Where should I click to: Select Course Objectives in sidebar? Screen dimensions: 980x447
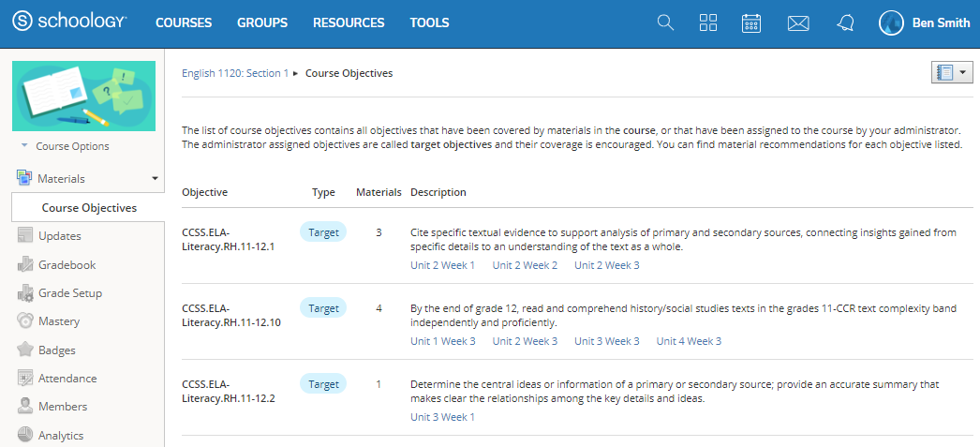pyautogui.click(x=89, y=207)
